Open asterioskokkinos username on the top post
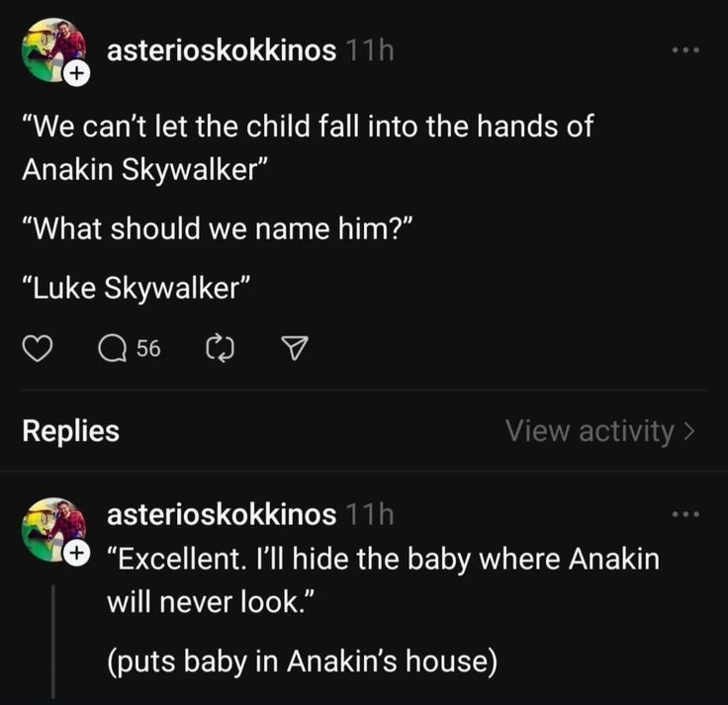Screen dimensions: 728x705 click(221, 49)
